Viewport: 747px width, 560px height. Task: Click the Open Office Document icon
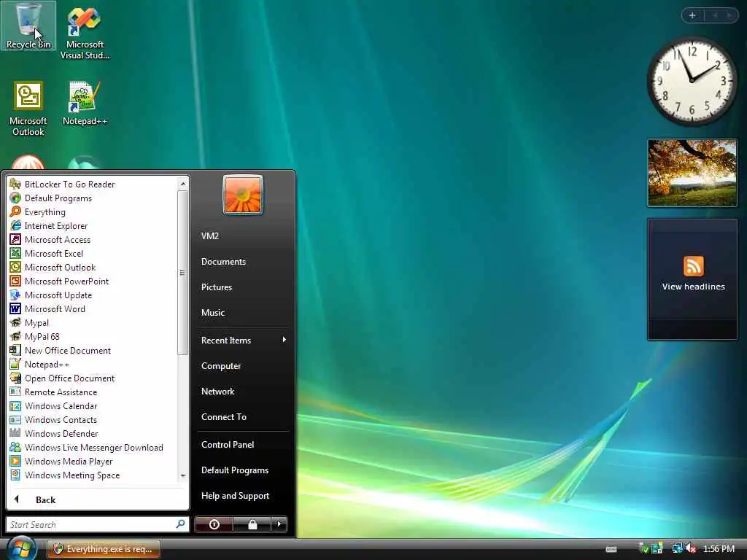tap(15, 378)
